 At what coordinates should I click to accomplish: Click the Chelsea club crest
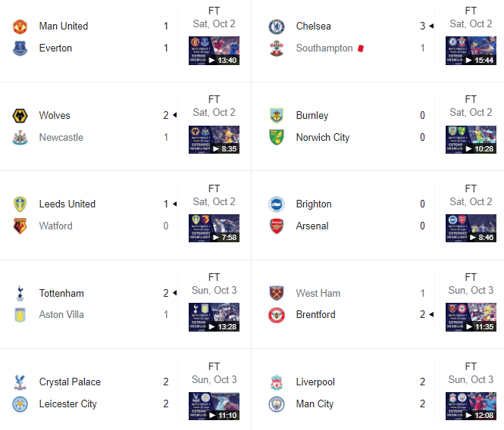[277, 26]
